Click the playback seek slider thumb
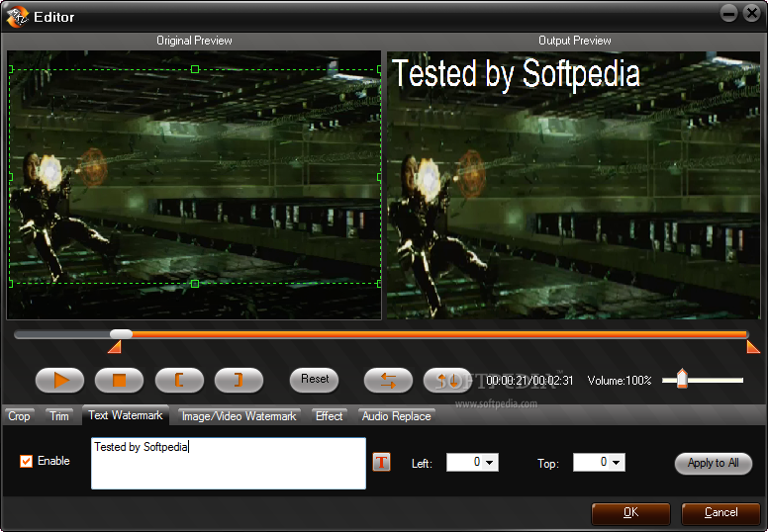The image size is (768, 532). click(x=121, y=334)
